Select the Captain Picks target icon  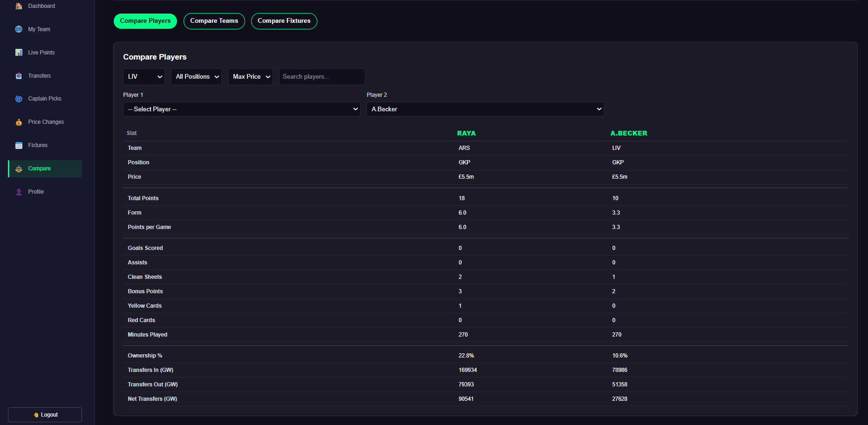pyautogui.click(x=19, y=99)
